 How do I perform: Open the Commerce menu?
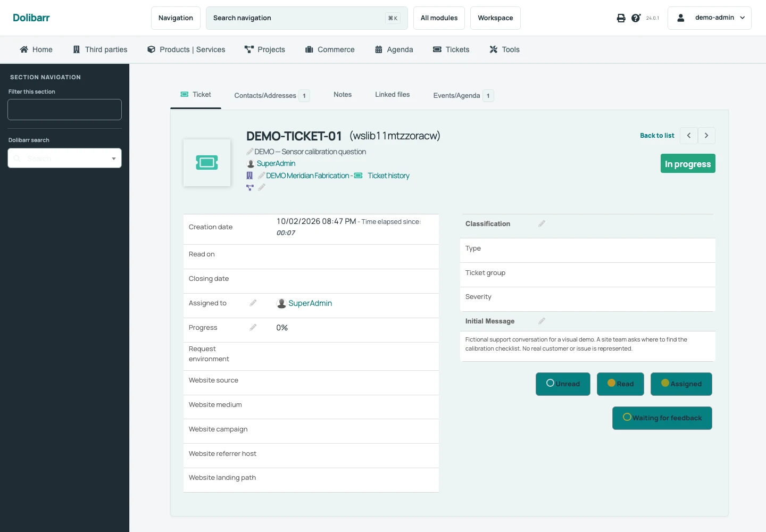pyautogui.click(x=330, y=49)
